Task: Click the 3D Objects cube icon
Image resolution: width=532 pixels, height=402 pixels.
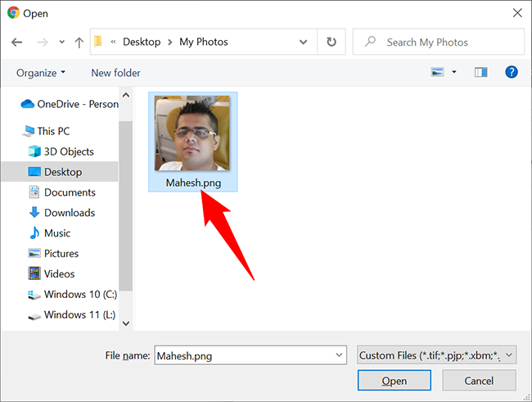Action: coord(34,151)
